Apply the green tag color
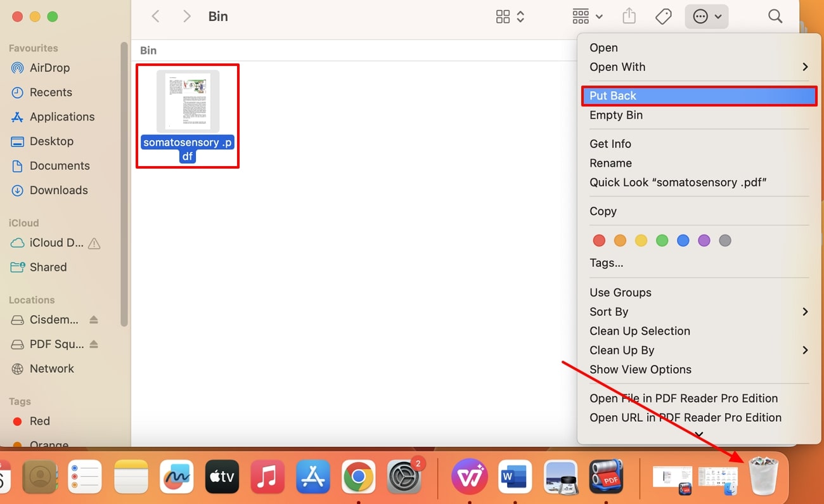Screen dimensions: 824x504 (x=662, y=240)
